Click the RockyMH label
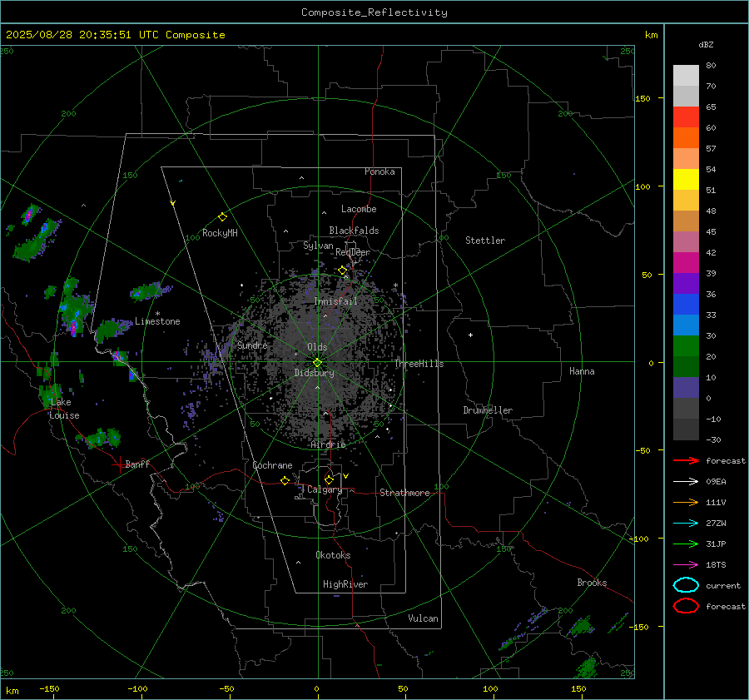 (x=220, y=233)
